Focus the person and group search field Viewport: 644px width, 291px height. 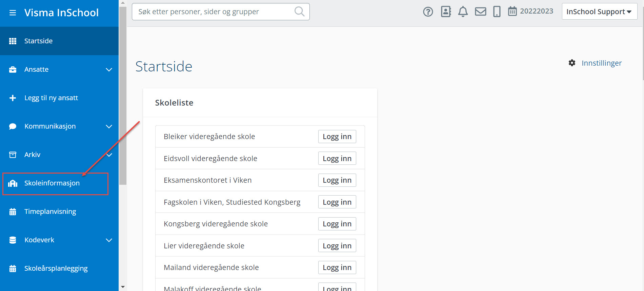point(221,12)
